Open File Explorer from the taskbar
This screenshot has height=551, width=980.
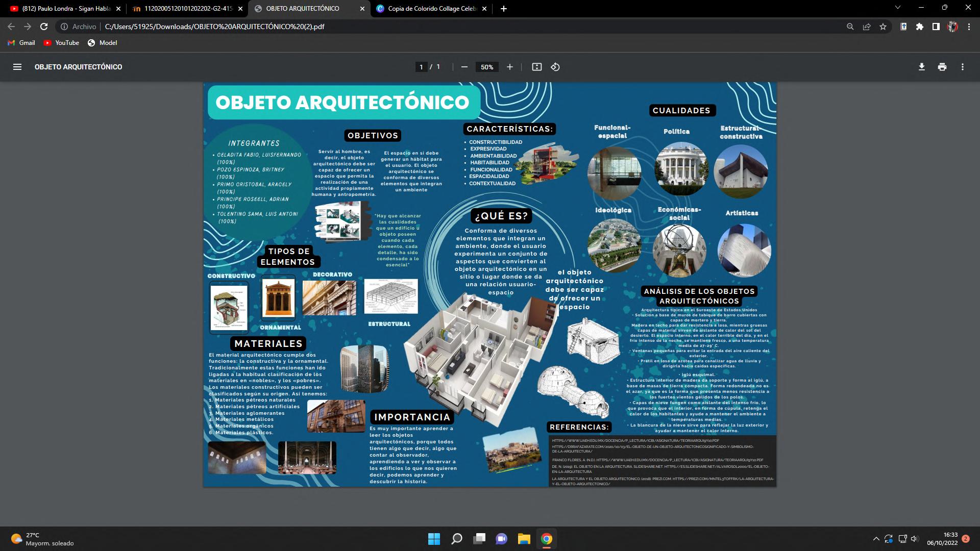tap(524, 539)
